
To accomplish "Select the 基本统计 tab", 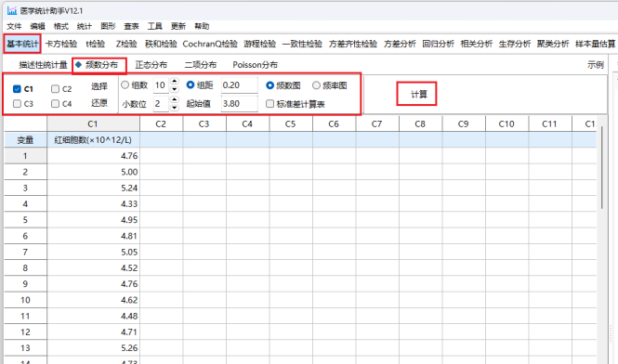I will coord(22,44).
